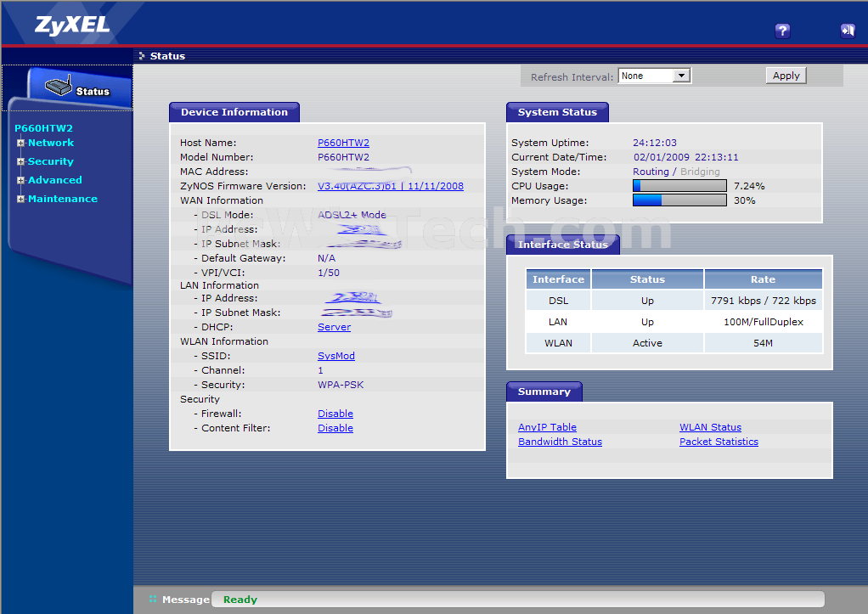Select the Device Information tab header
This screenshot has width=868, height=614.
(x=234, y=112)
